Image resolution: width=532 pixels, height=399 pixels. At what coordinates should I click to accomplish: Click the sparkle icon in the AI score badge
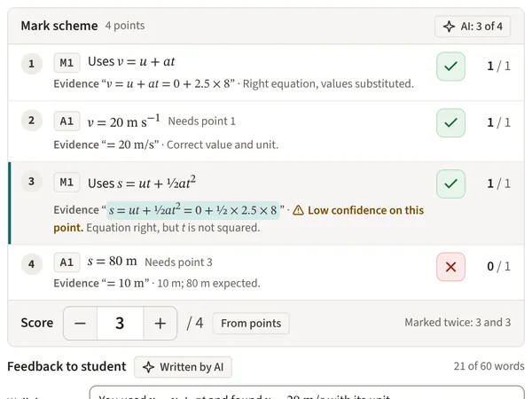point(449,27)
